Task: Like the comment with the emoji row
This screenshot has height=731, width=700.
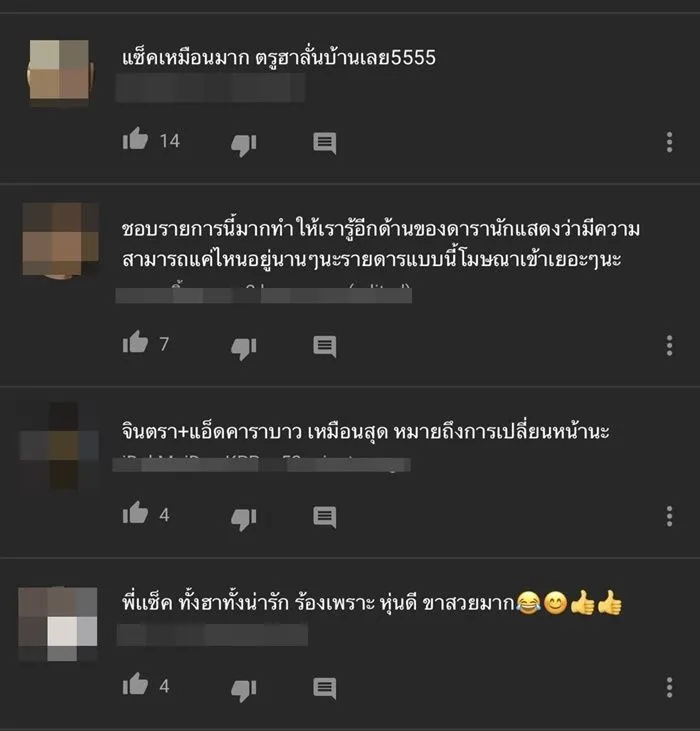Action: [x=135, y=684]
